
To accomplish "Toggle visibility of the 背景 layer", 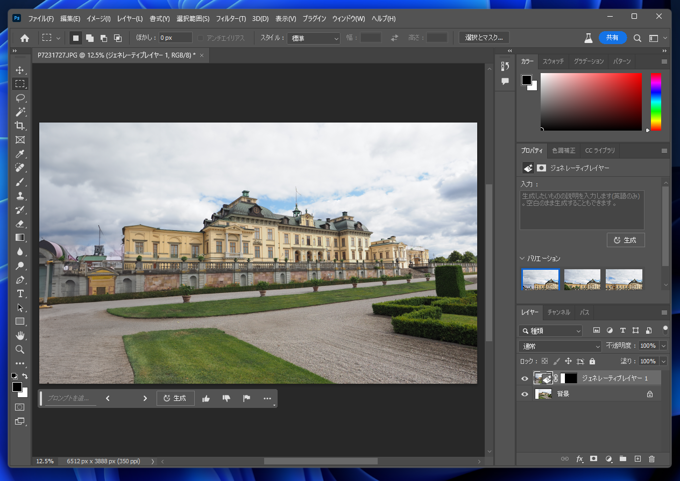I will (525, 394).
